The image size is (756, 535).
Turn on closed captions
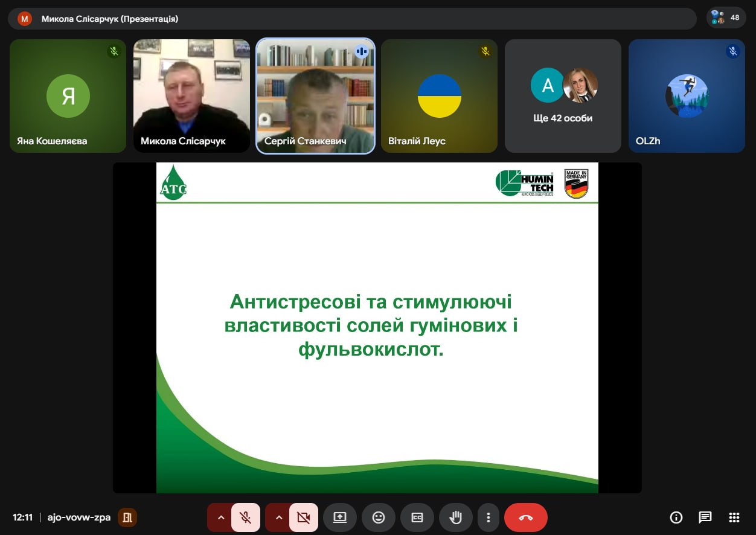tap(417, 517)
